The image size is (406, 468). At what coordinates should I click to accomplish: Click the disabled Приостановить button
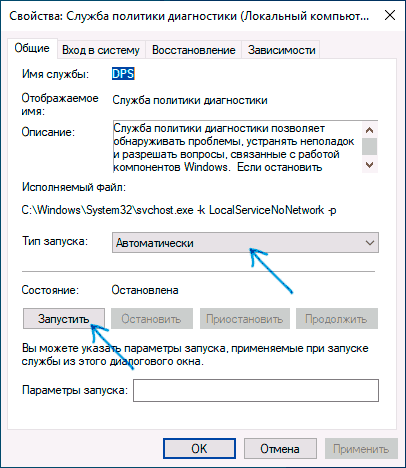pyautogui.click(x=245, y=319)
